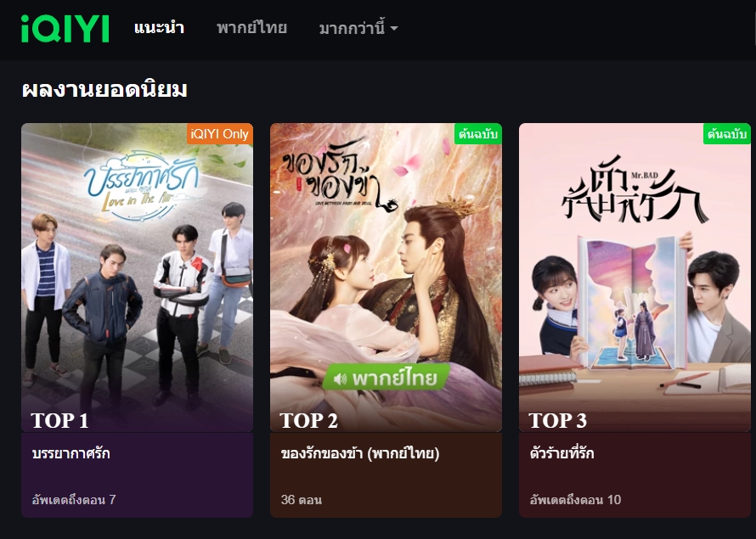This screenshot has width=756, height=539.
Task: Open the บรรยากาศรัก title link
Action: (x=71, y=453)
